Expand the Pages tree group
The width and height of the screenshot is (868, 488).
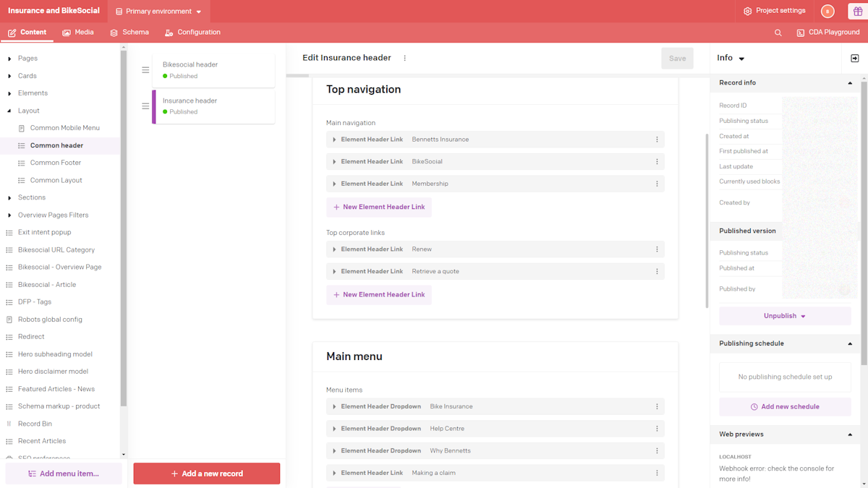pyautogui.click(x=9, y=59)
